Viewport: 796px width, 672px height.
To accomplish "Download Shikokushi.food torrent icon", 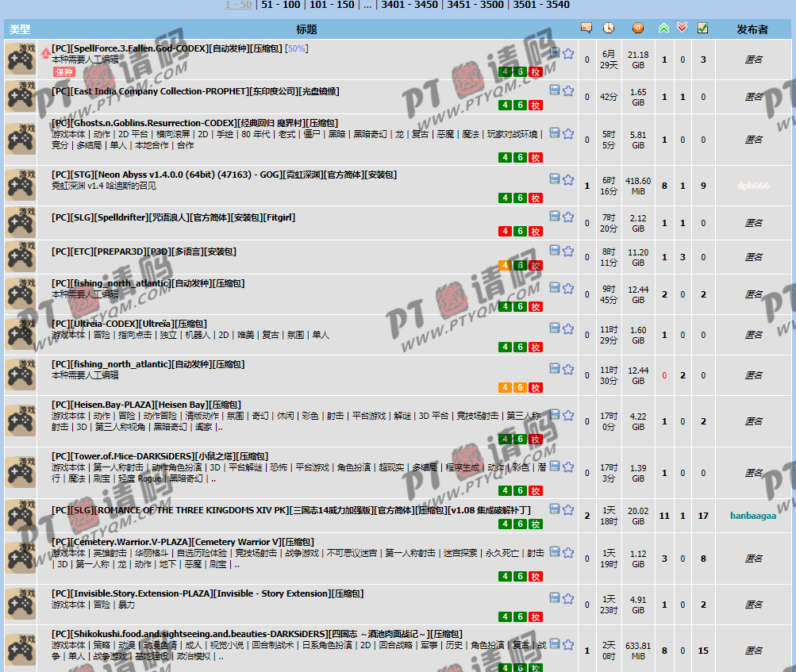I will pyautogui.click(x=555, y=643).
